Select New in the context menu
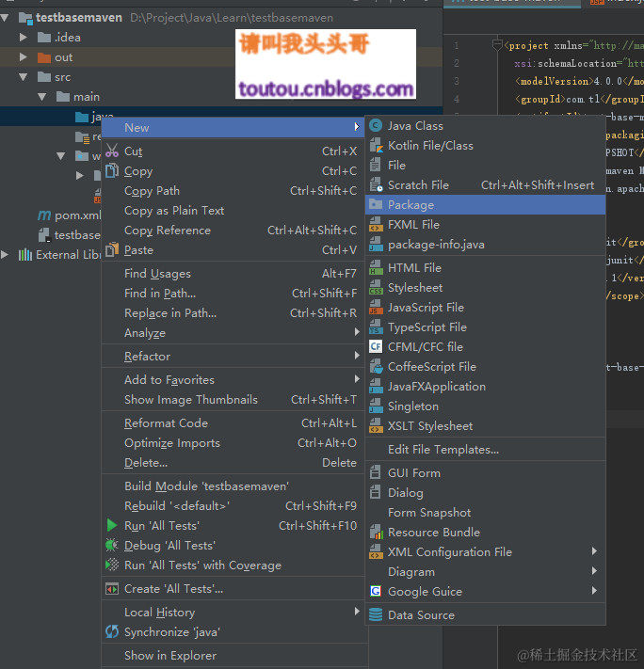The image size is (644, 669). 233,128
